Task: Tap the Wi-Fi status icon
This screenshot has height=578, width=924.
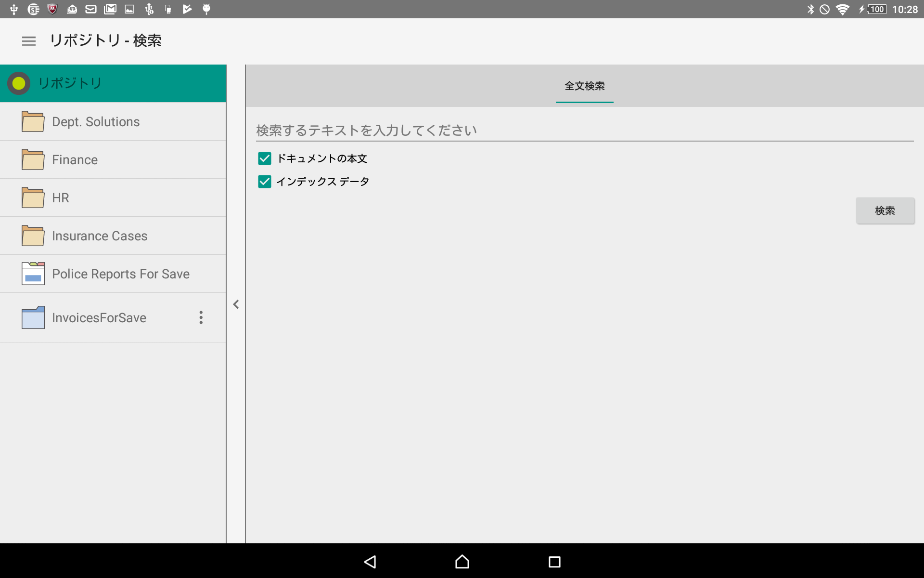Action: point(843,9)
